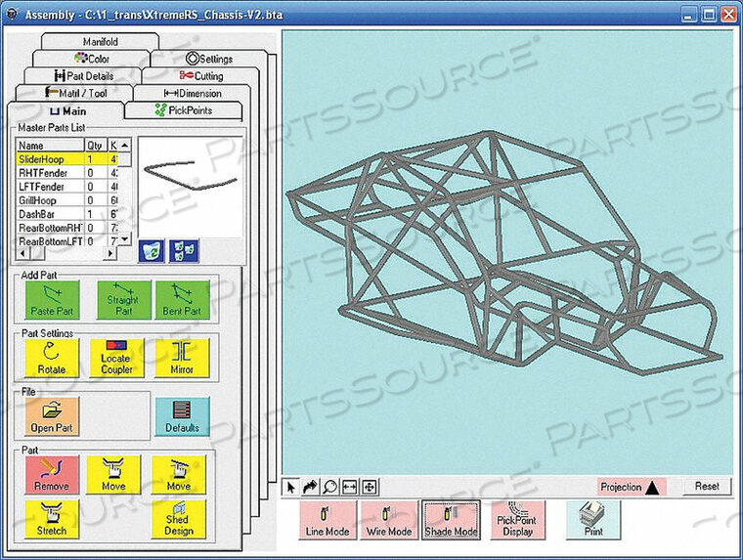Open the Color tab
743x560 pixels.
98,59
